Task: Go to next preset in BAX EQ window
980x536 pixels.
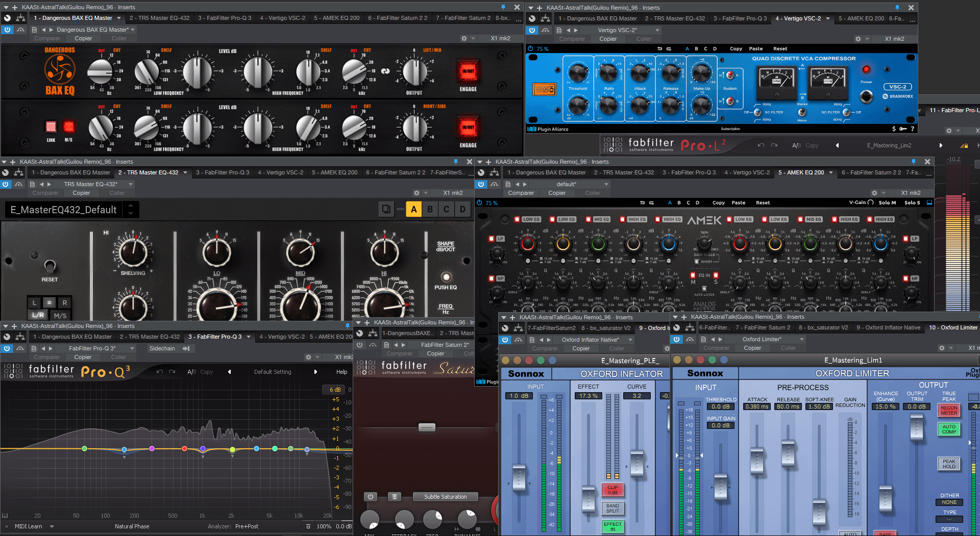Action: pyautogui.click(x=51, y=30)
